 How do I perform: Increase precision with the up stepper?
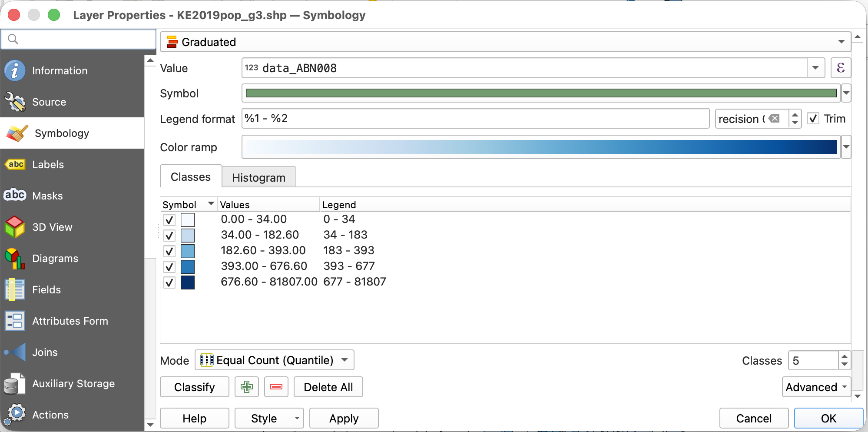(795, 114)
